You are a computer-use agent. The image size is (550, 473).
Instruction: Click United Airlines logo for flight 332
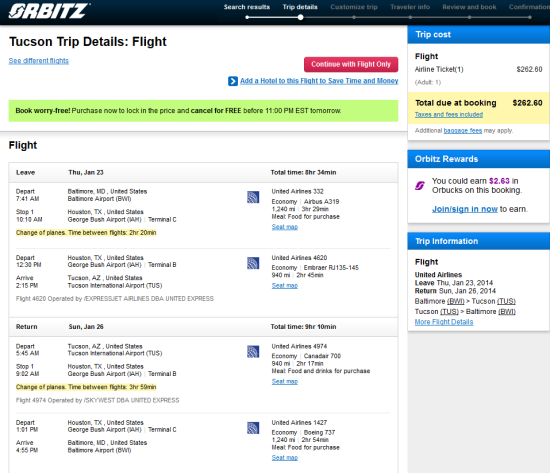click(253, 197)
